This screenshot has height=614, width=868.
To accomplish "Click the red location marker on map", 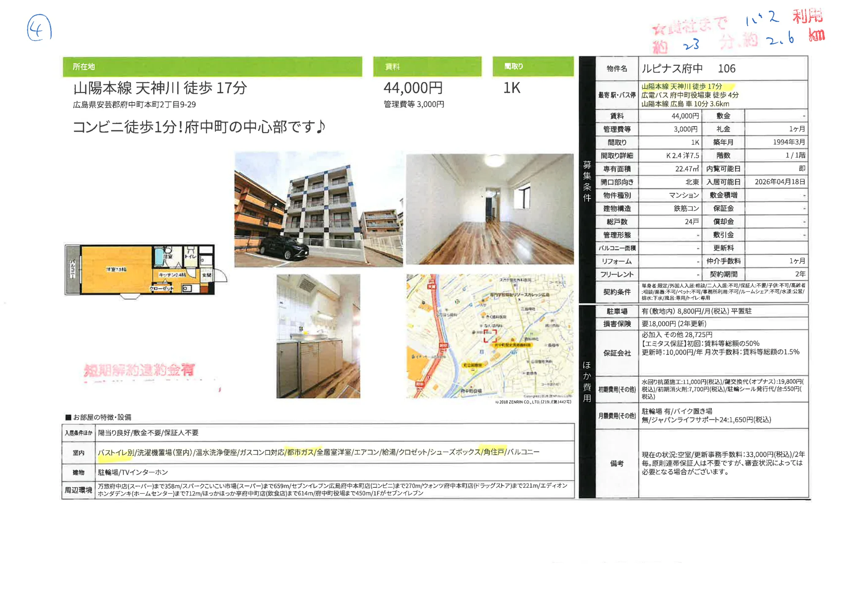I will coord(490,336).
